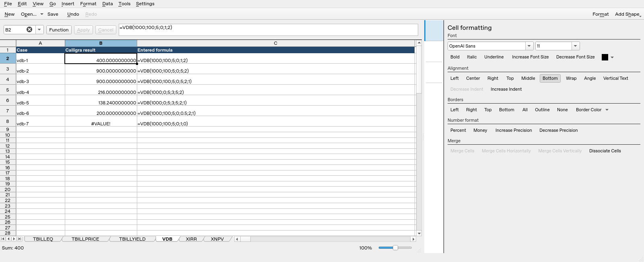
Task: Select column C header
Action: 276,43
